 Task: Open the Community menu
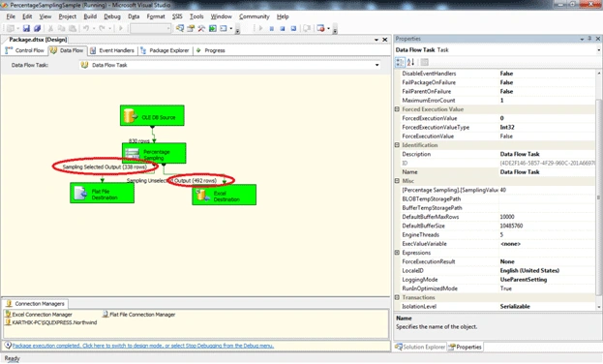pyautogui.click(x=255, y=16)
